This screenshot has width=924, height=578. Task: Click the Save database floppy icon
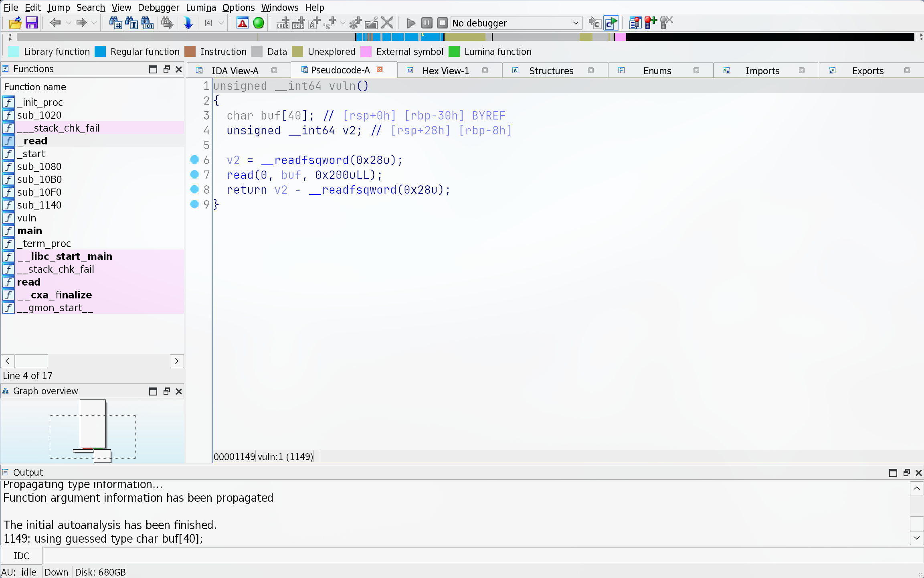coord(31,23)
